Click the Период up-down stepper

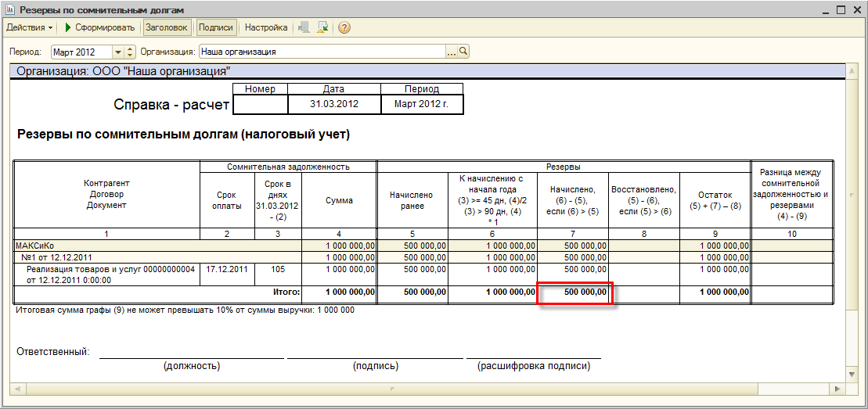click(130, 52)
